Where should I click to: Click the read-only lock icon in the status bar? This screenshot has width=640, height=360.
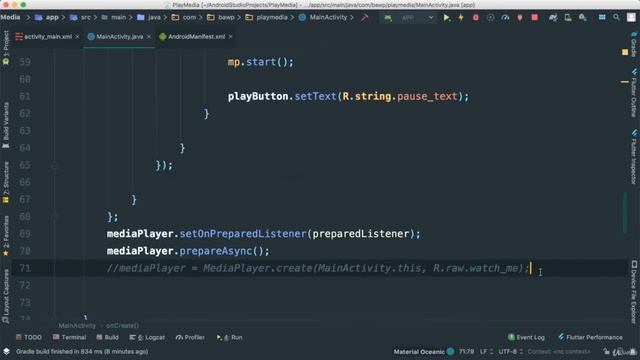[x=607, y=351]
